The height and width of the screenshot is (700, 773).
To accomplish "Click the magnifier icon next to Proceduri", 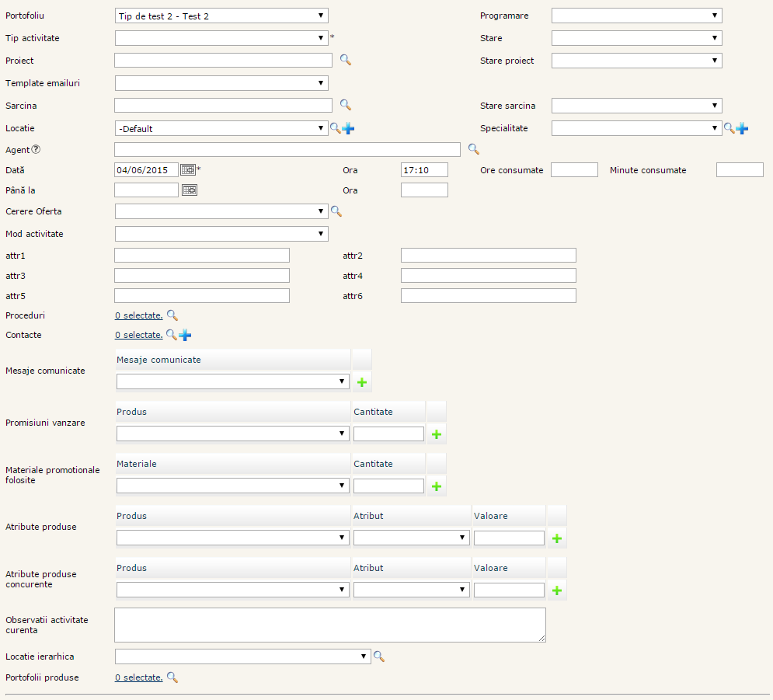I will [x=172, y=315].
